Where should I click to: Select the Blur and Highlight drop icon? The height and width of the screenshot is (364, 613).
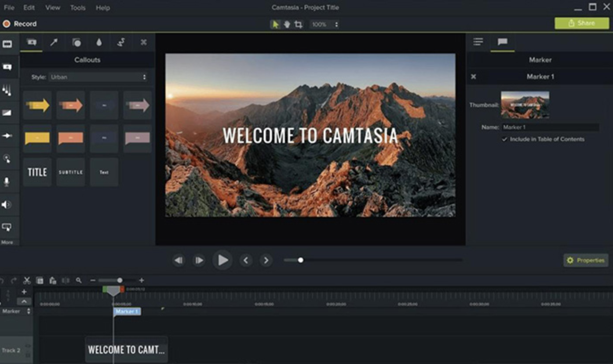coord(99,43)
